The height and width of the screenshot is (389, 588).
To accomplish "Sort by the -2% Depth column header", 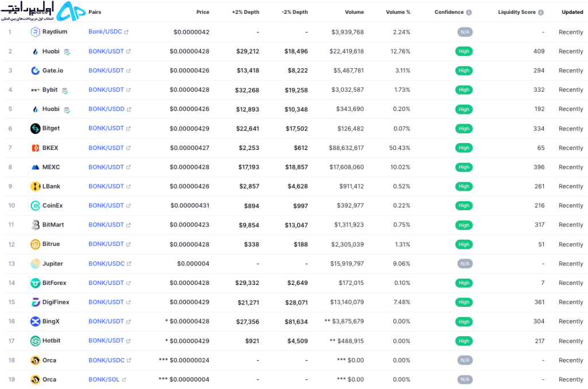I will coord(295,13).
